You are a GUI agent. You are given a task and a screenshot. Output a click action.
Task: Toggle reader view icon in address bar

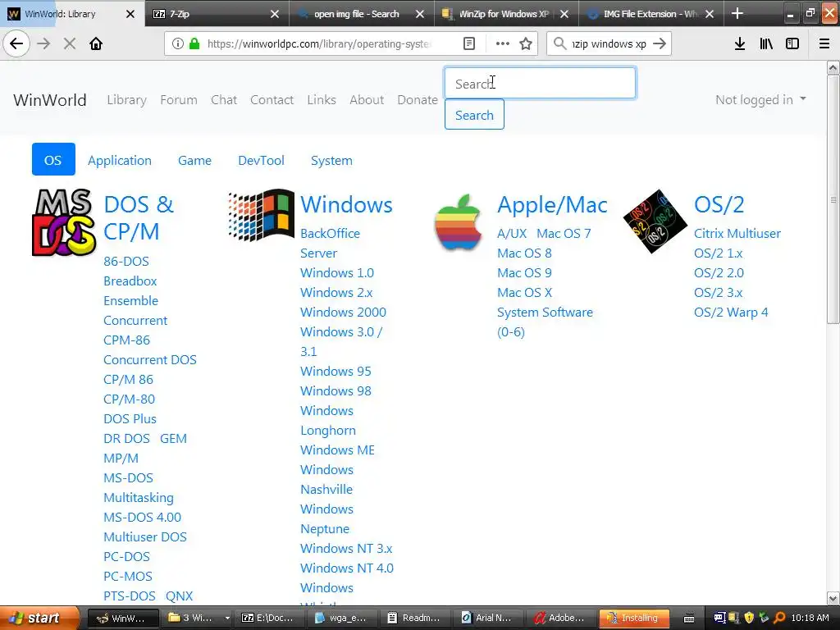click(468, 43)
